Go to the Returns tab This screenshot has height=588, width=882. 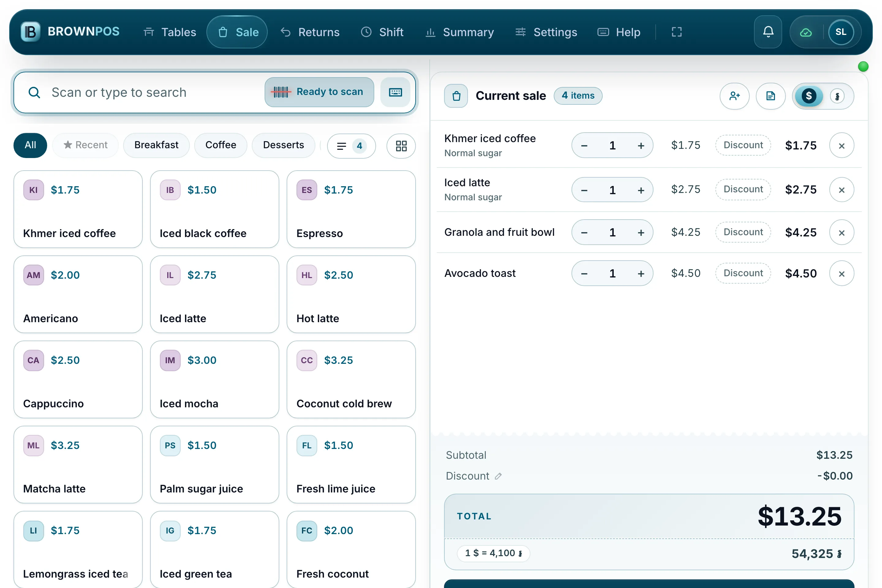pos(310,32)
